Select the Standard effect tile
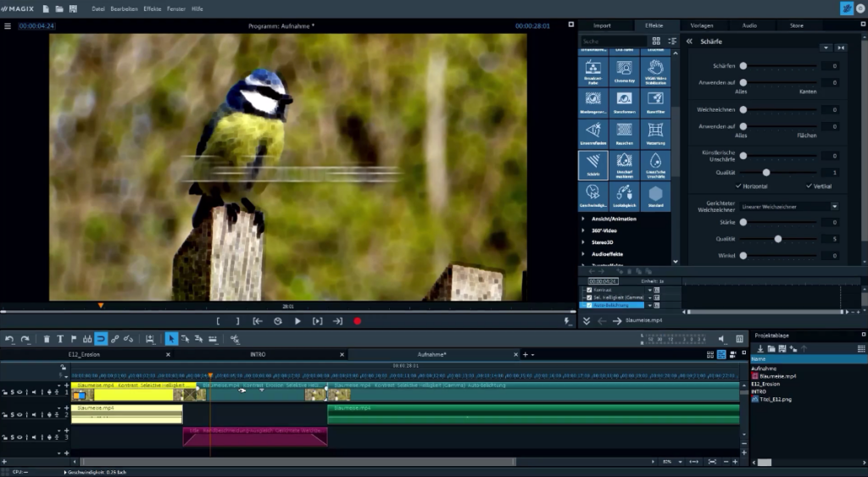Image resolution: width=868 pixels, height=477 pixels. (655, 196)
